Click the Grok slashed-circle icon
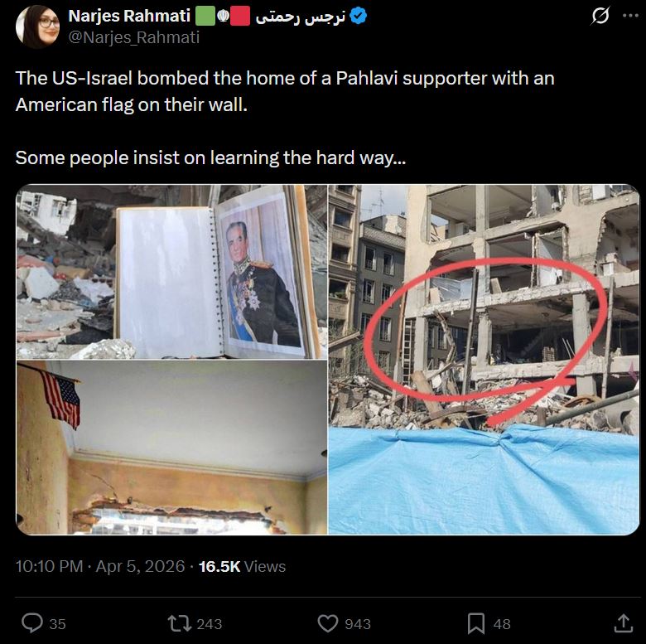 point(600,16)
